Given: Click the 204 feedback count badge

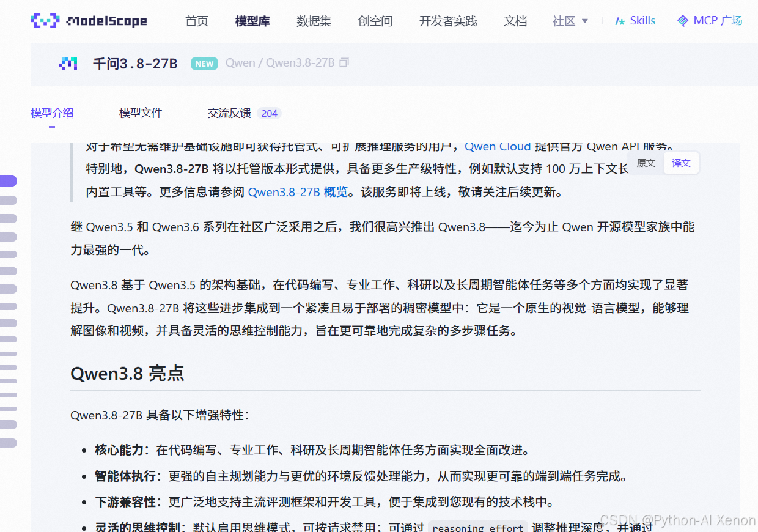Looking at the screenshot, I should click(x=269, y=113).
